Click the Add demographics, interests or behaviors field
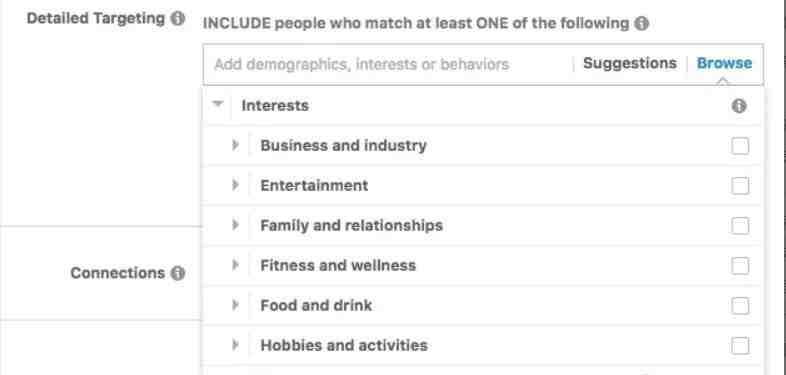The width and height of the screenshot is (786, 375). 388,64
